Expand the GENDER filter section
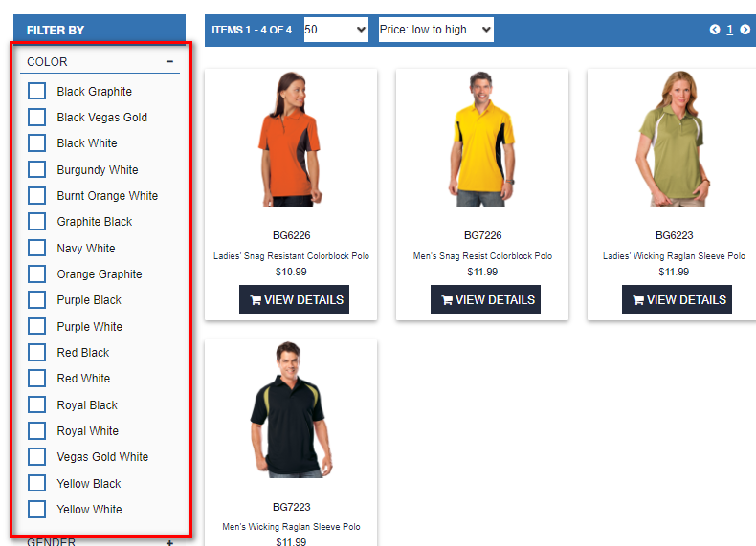The width and height of the screenshot is (756, 546). 169,542
